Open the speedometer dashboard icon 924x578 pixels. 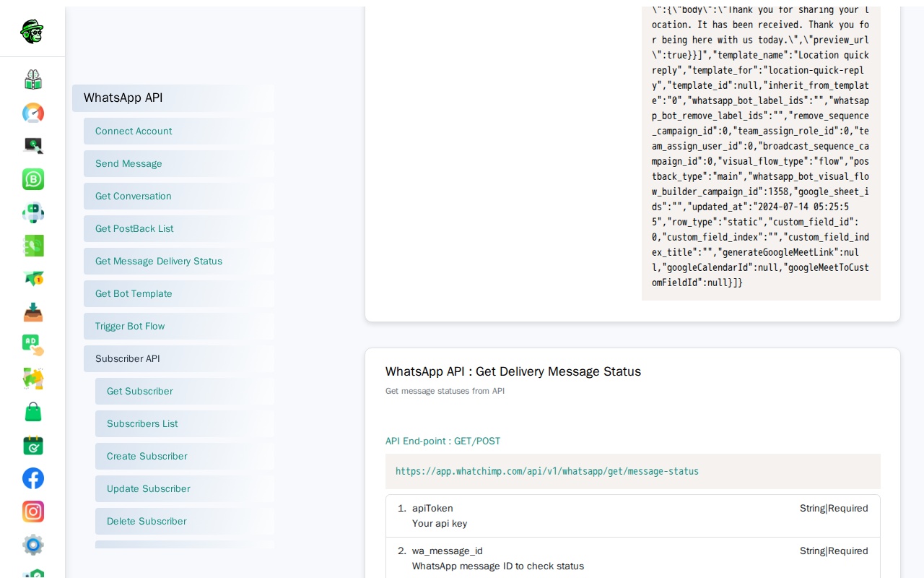click(x=33, y=113)
